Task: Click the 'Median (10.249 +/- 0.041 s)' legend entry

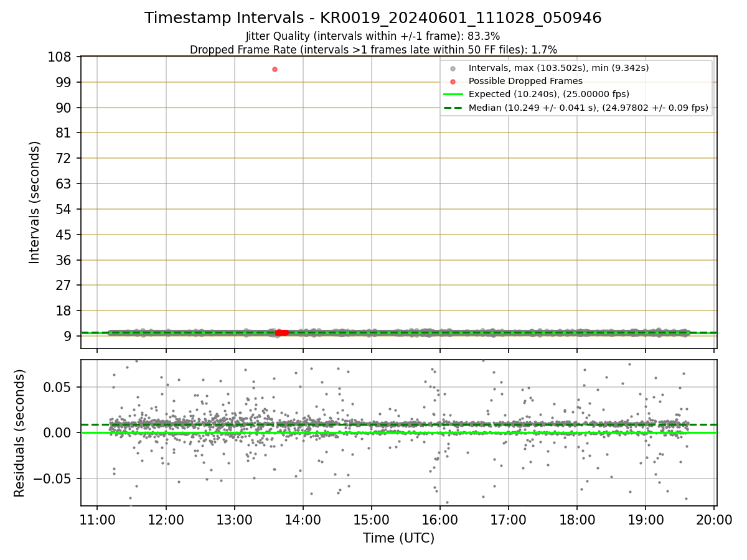Action: tap(588, 108)
